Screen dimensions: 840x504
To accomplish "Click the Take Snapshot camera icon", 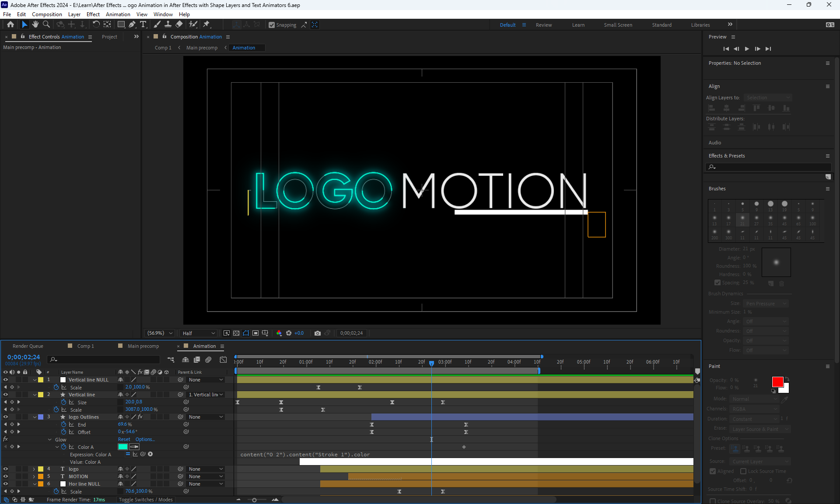I will coord(318,333).
